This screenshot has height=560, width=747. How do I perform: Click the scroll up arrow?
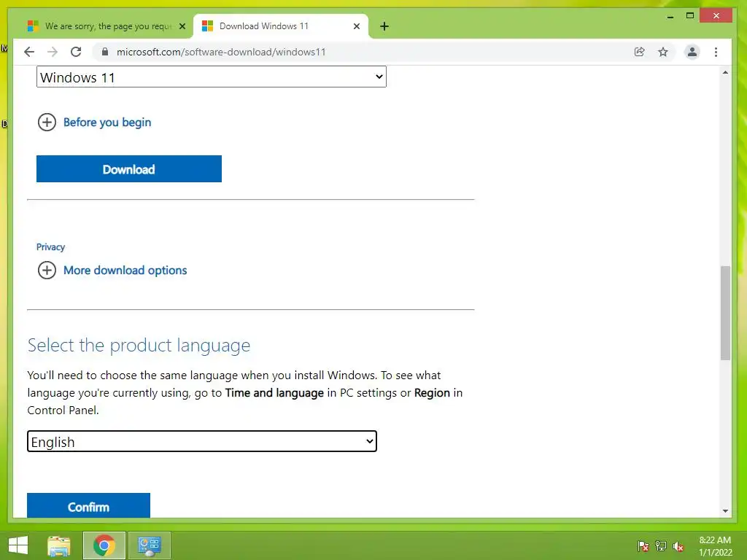(x=725, y=73)
